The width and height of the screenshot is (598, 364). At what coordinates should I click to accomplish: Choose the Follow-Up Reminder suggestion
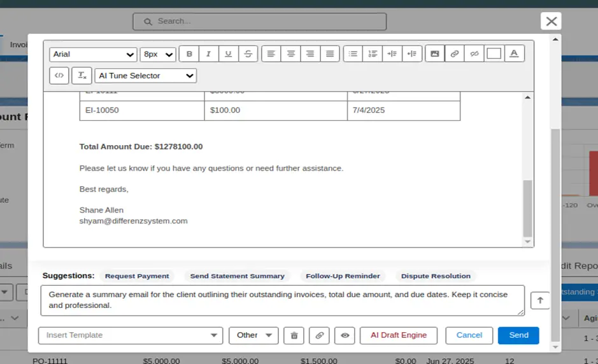pos(343,276)
